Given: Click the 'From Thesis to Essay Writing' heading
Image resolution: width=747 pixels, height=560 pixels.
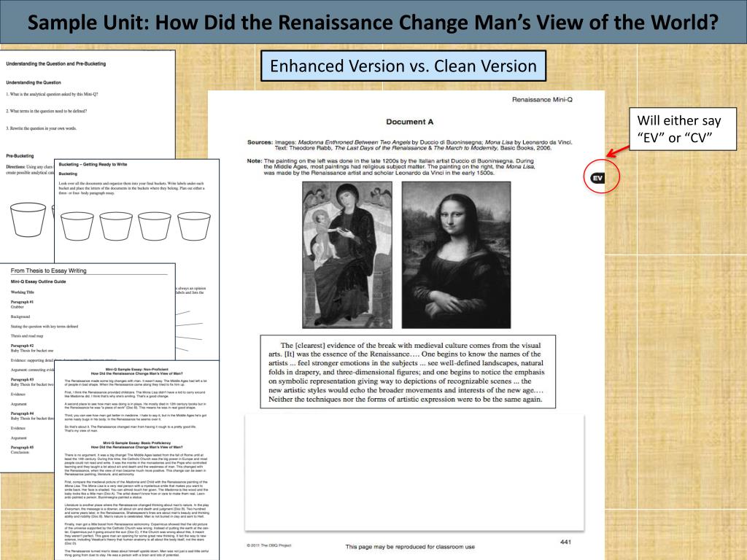Looking at the screenshot, I should click(x=49, y=271).
